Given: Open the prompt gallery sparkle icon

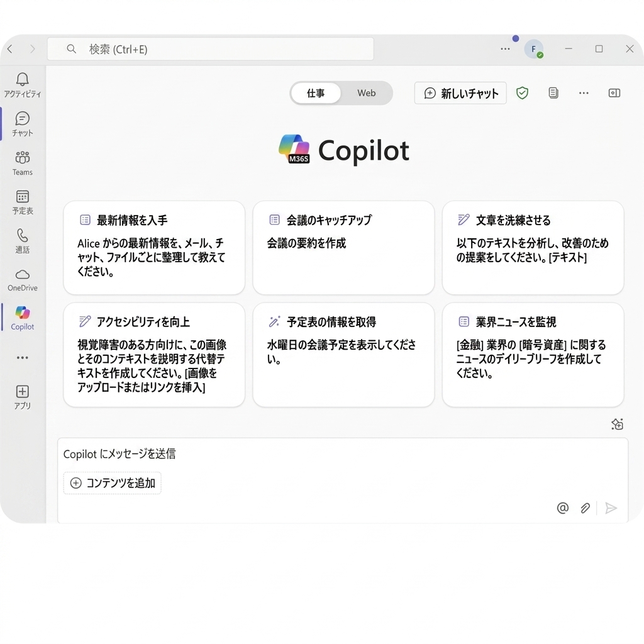Looking at the screenshot, I should click(x=617, y=424).
